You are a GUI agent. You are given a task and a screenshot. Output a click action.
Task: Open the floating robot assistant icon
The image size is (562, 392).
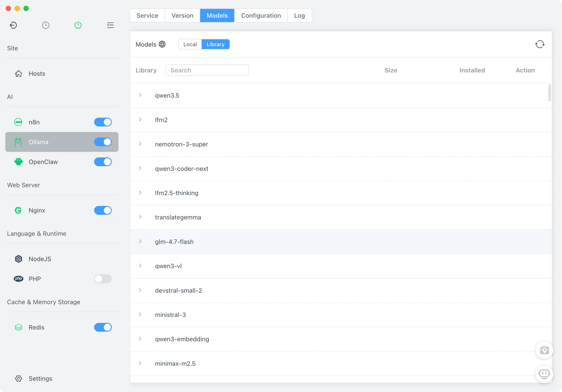tap(544, 374)
